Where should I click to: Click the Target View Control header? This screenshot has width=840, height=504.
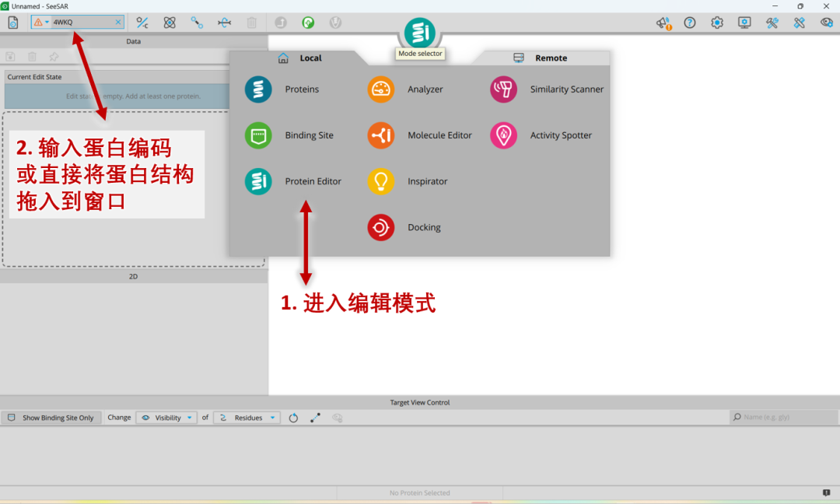pyautogui.click(x=420, y=402)
